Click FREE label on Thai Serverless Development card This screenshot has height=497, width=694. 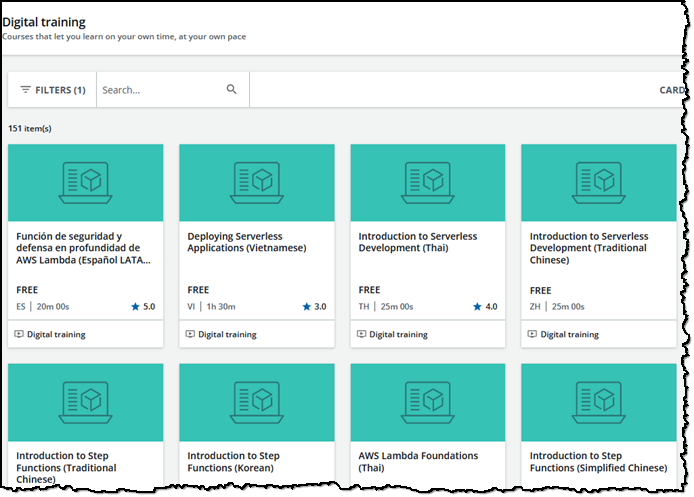tap(369, 290)
